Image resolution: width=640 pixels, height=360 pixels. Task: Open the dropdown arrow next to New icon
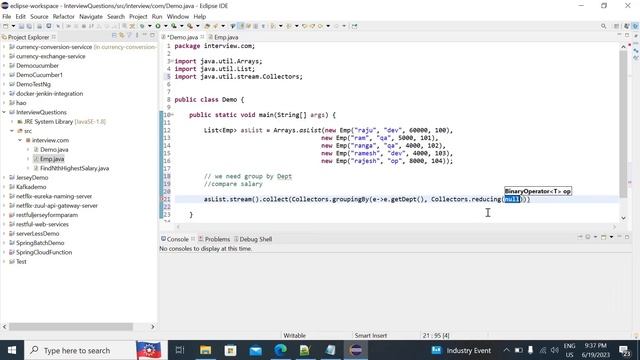tap(13, 26)
